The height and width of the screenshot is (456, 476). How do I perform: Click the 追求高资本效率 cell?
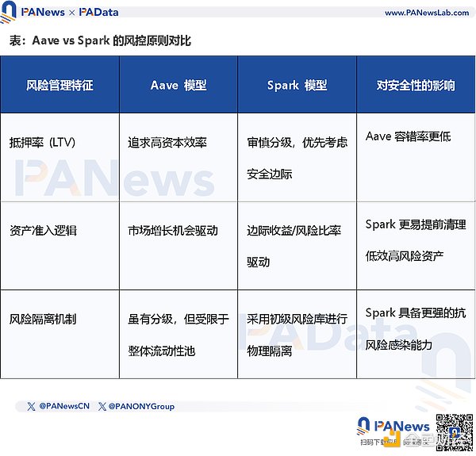(167, 143)
